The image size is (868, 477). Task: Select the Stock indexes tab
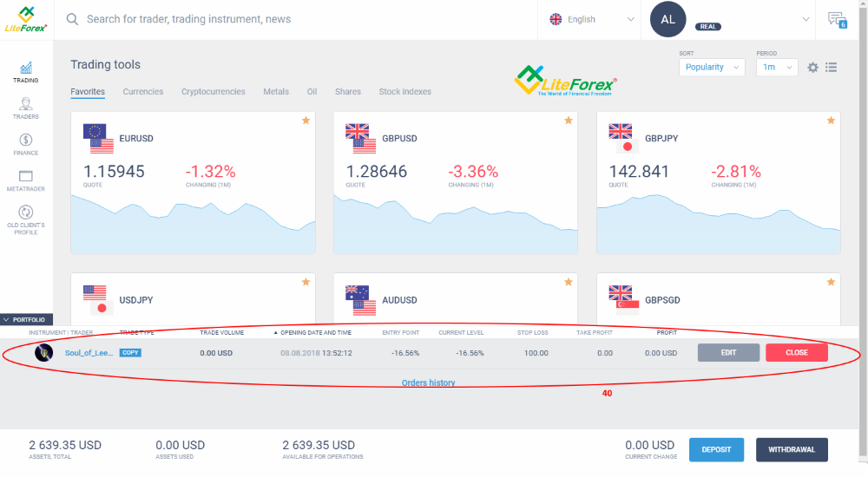[x=404, y=92]
